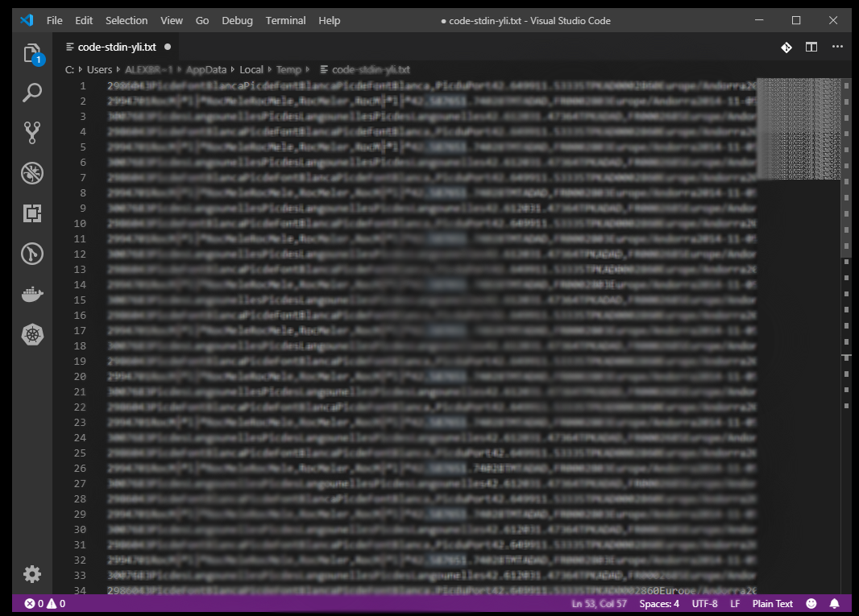Open the Terminal menu
859x616 pixels.
pyautogui.click(x=285, y=20)
